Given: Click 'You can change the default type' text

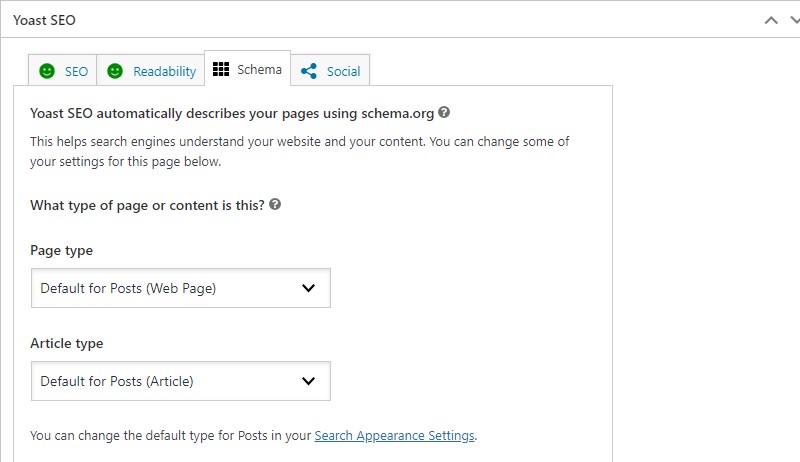Looking at the screenshot, I should click(x=170, y=435).
